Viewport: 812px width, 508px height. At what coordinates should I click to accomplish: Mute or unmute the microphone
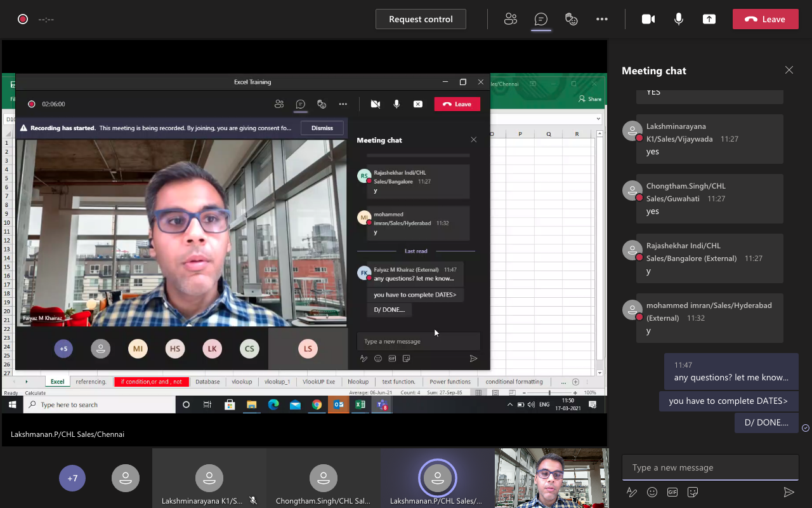[x=679, y=19]
